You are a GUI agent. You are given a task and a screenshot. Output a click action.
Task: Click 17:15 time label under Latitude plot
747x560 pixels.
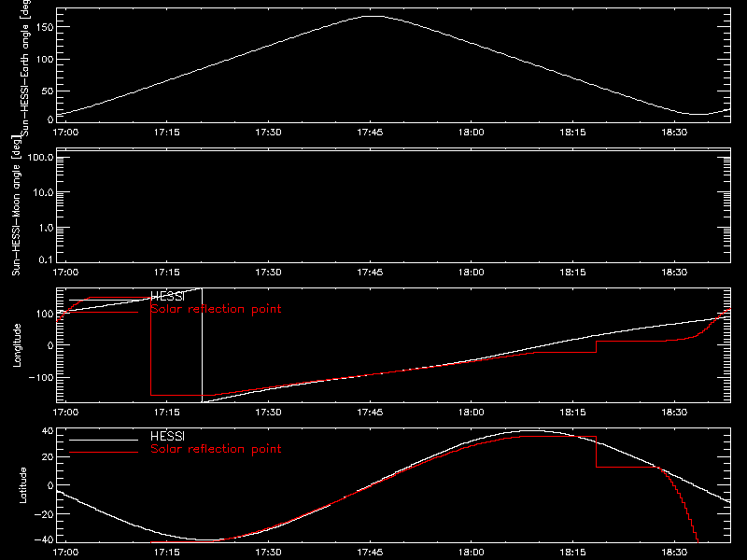point(167,553)
